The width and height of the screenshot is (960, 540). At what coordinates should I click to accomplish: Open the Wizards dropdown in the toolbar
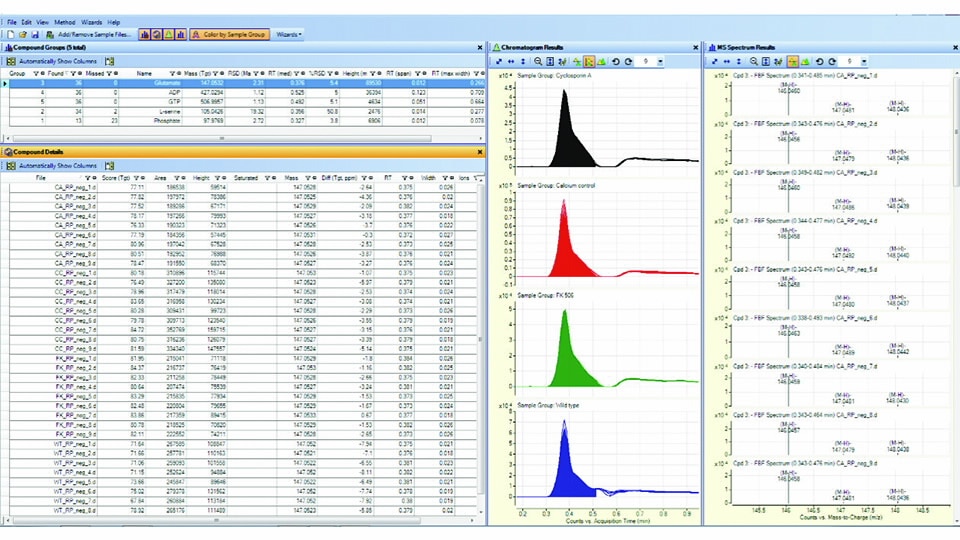point(289,34)
